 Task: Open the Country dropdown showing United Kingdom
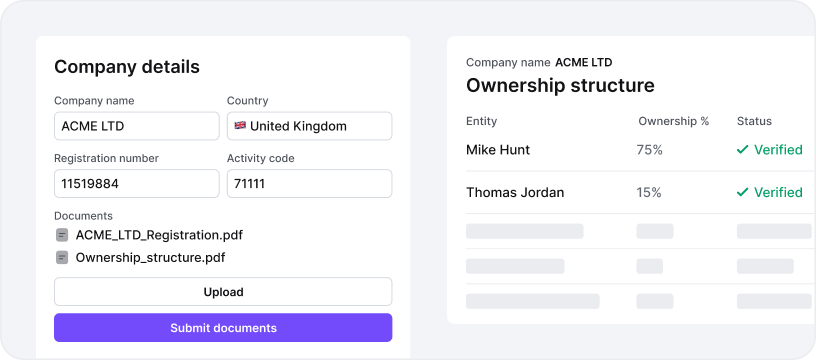[x=310, y=126]
